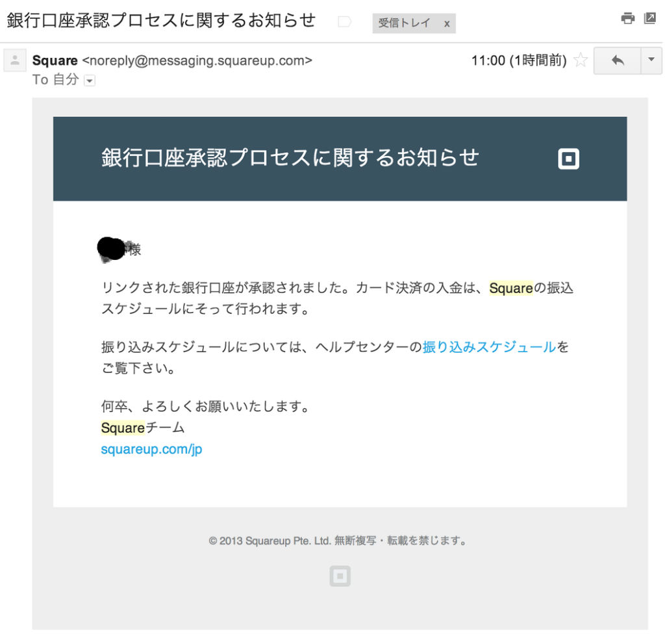Screen dimensions: 665x644
Task: Click sender address noreply@messaging.squareup.com
Action: 197,60
